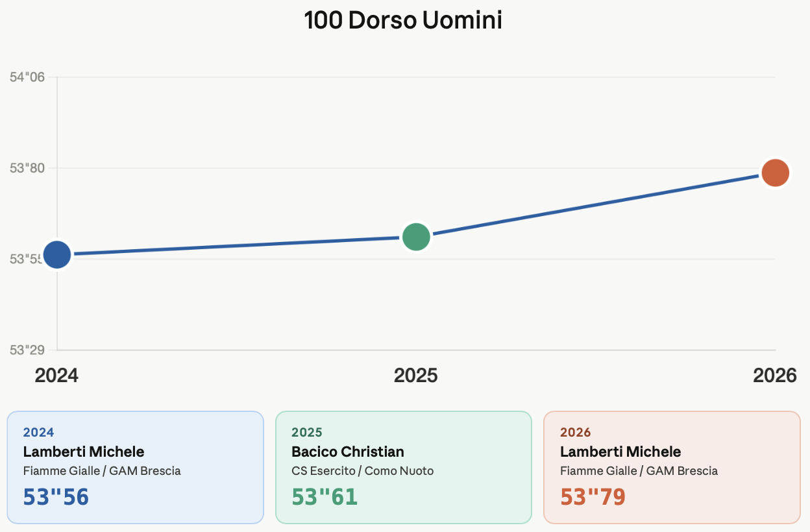Click the 53"61 time in the green card
The image size is (810, 532).
pyautogui.click(x=325, y=496)
